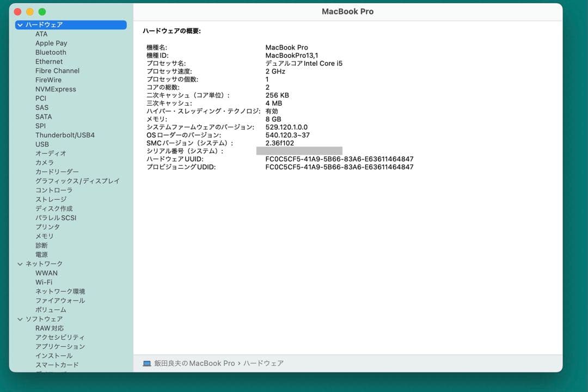Click the window's green zoom button

[42, 12]
